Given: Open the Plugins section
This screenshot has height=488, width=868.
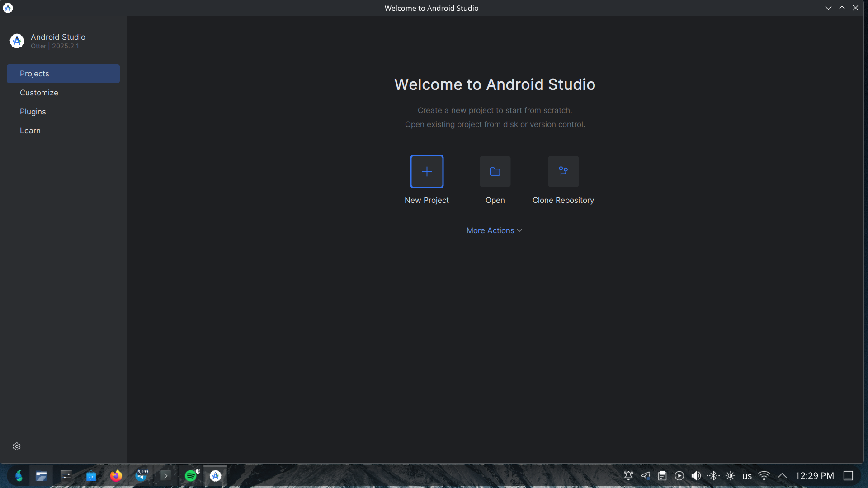Looking at the screenshot, I should click(33, 112).
